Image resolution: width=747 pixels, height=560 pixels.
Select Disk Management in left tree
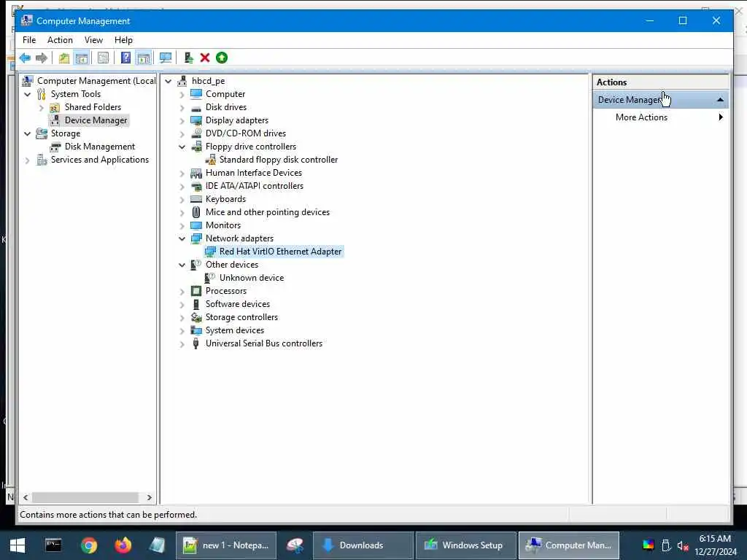(99, 147)
